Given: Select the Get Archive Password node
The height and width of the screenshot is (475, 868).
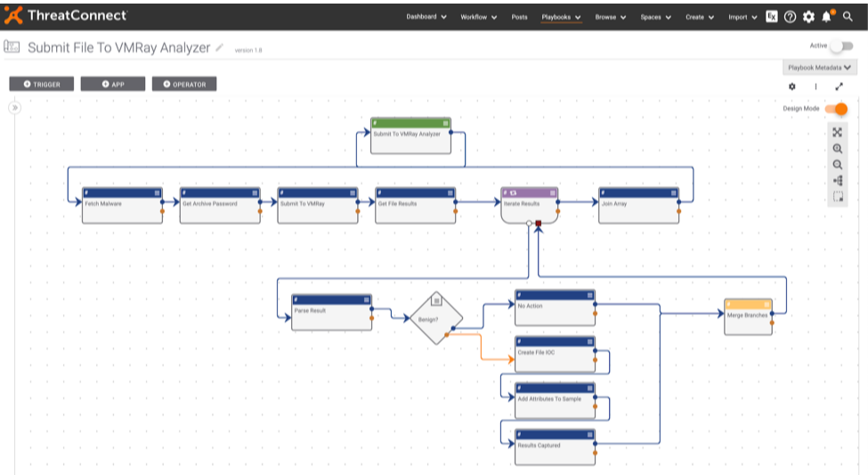Looking at the screenshot, I should click(x=220, y=205).
